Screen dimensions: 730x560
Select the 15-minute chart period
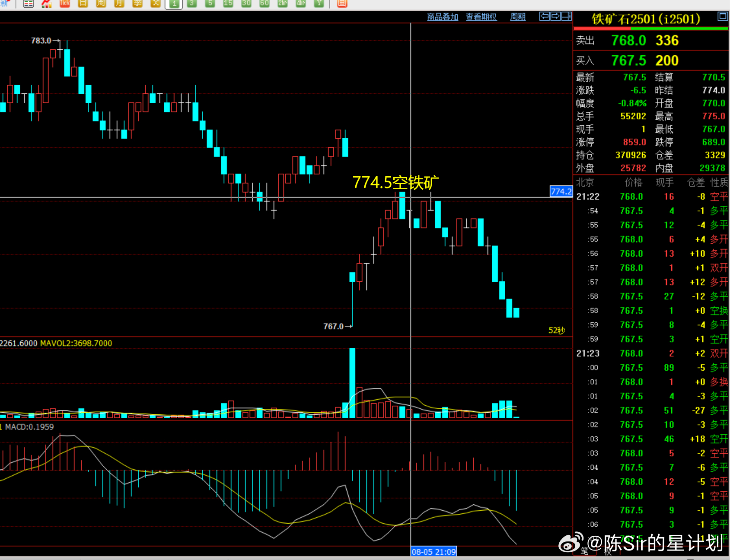click(x=228, y=3)
